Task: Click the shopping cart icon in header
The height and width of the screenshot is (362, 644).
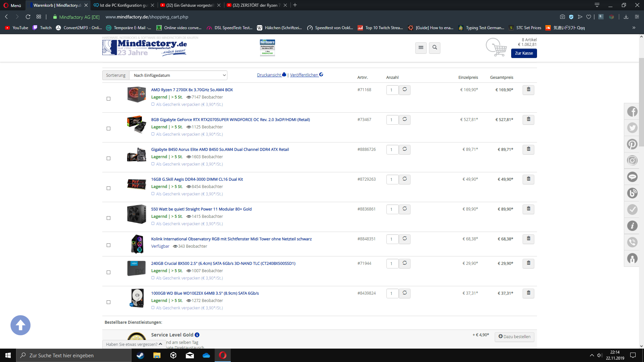Action: [x=496, y=48]
